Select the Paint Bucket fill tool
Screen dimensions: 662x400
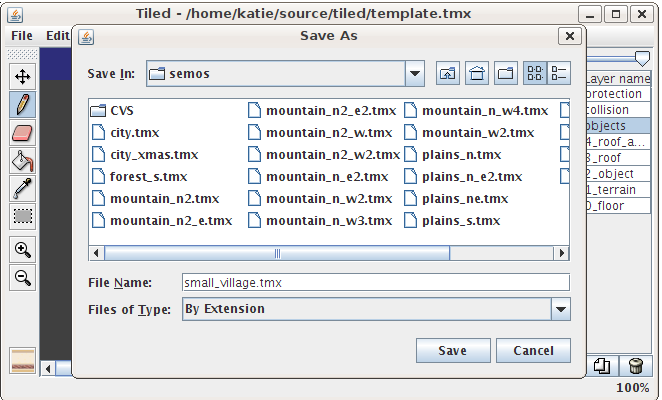pos(22,160)
